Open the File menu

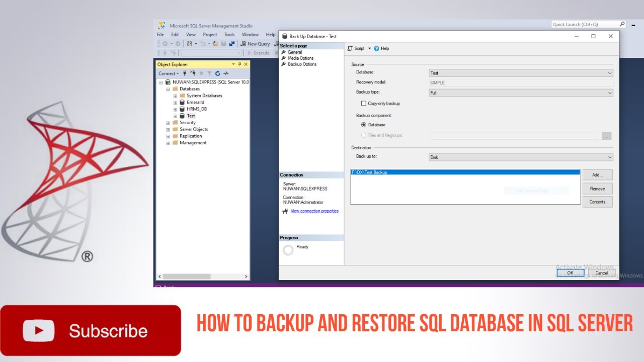tap(160, 35)
